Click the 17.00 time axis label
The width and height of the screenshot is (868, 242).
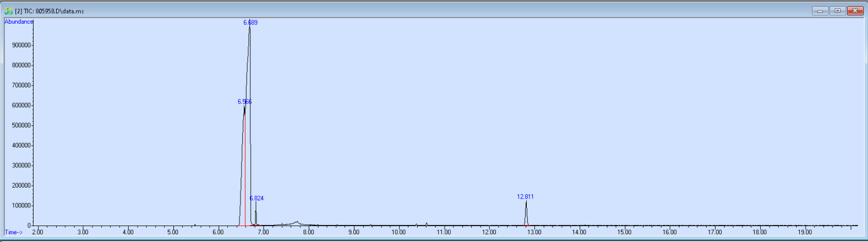pos(714,232)
